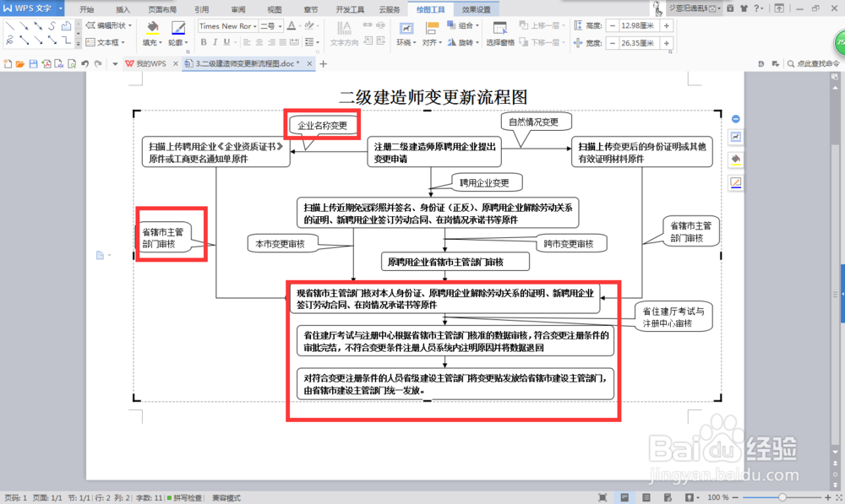Increase 高度 with the plus stepper
845x504 pixels.
coord(668,25)
